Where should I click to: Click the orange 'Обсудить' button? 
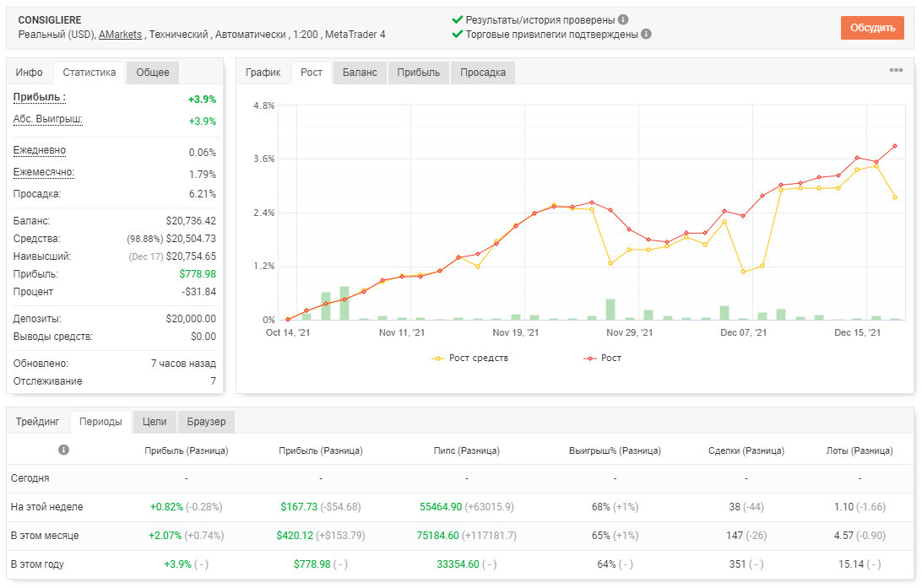coord(872,28)
